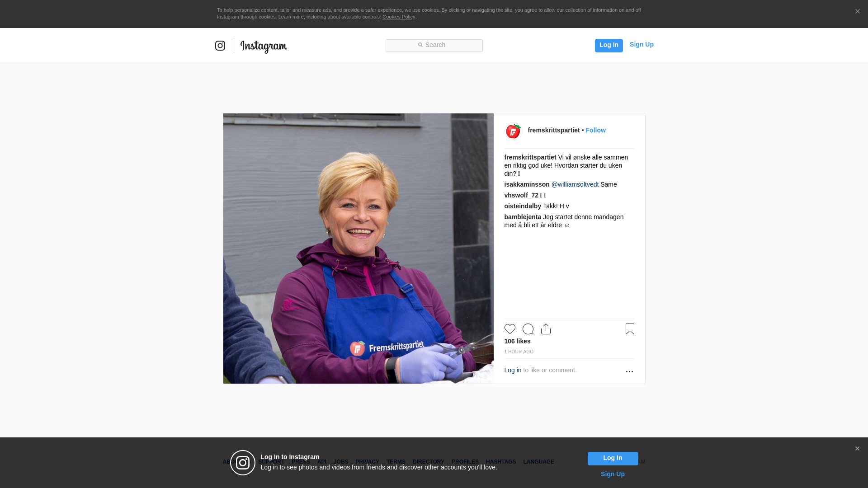Save the post with bookmark icon
The width and height of the screenshot is (868, 488).
click(x=630, y=329)
